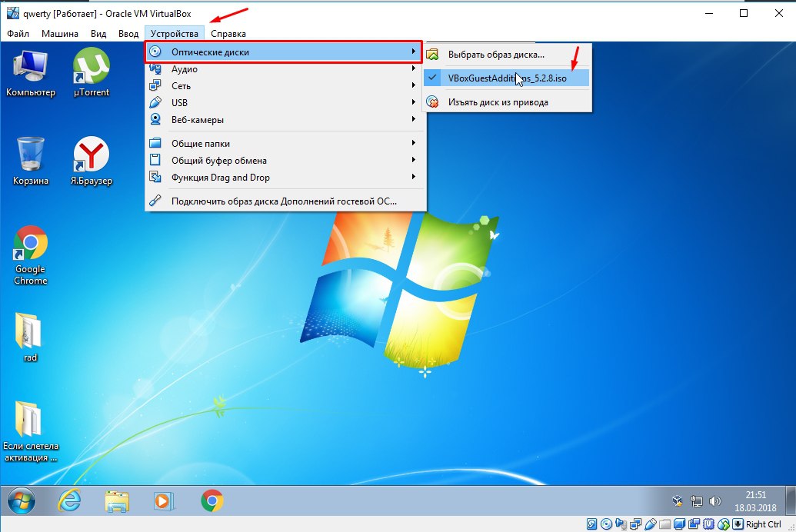
Task: Open the Справка menu
Action: [x=228, y=34]
